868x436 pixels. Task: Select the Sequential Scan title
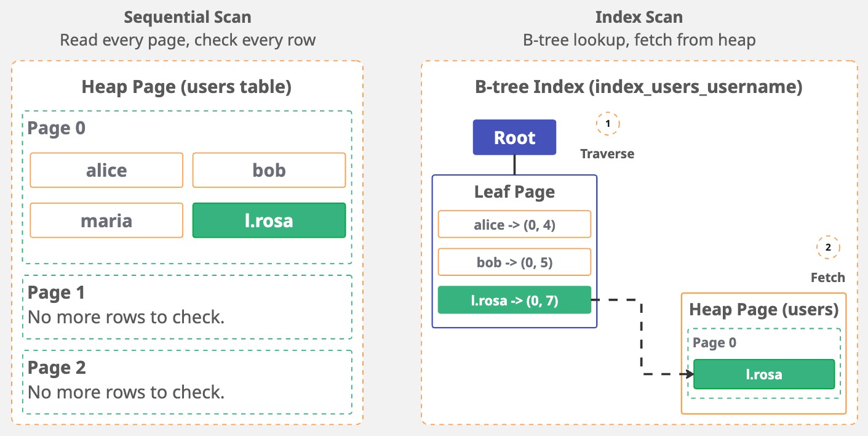point(188,17)
